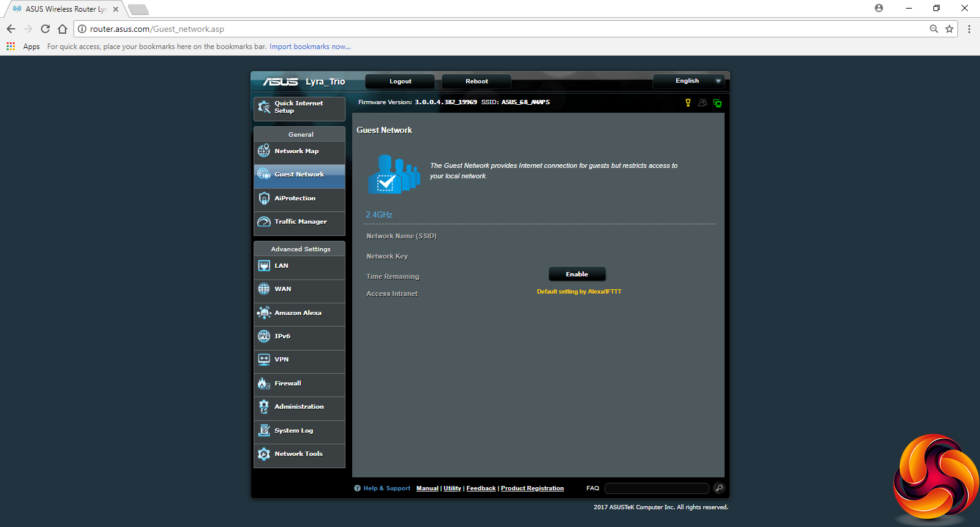Reload the router page
Viewport: 980px width, 527px height.
[x=45, y=29]
